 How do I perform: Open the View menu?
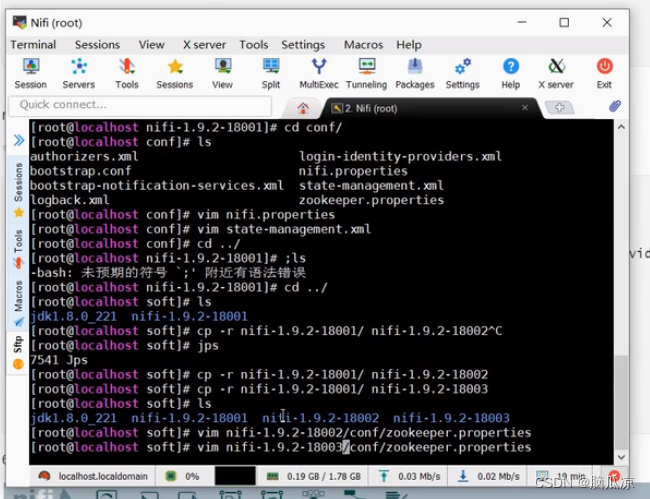(151, 45)
